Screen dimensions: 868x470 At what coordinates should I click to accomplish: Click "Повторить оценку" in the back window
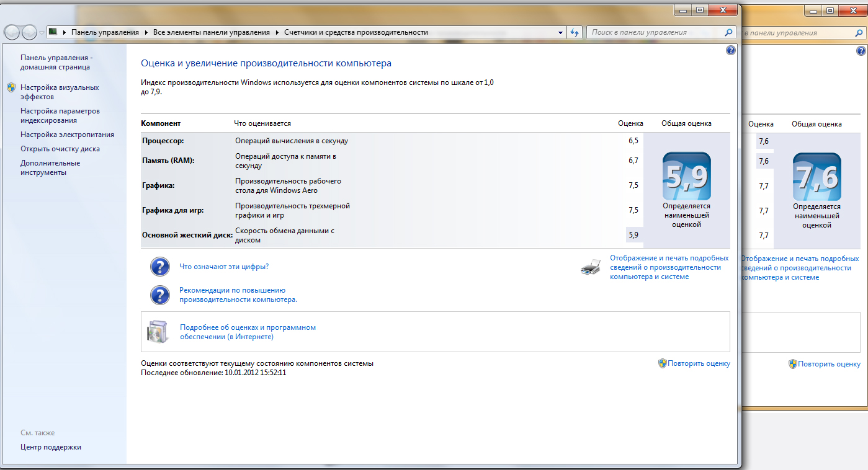830,364
